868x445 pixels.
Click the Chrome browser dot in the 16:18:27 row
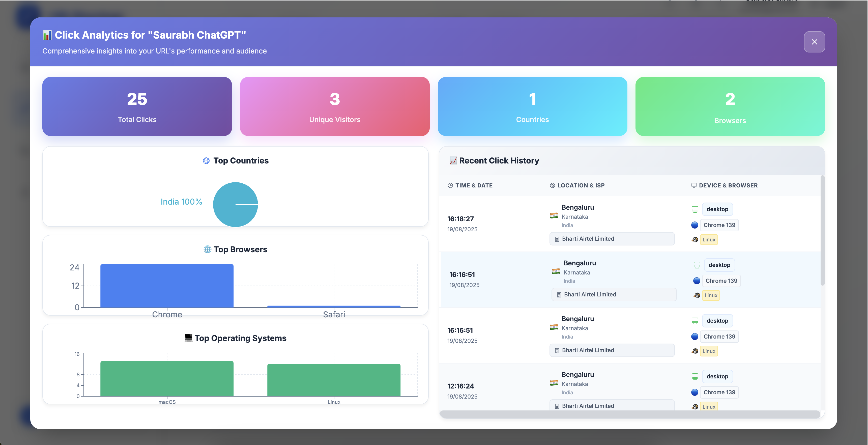coord(695,225)
